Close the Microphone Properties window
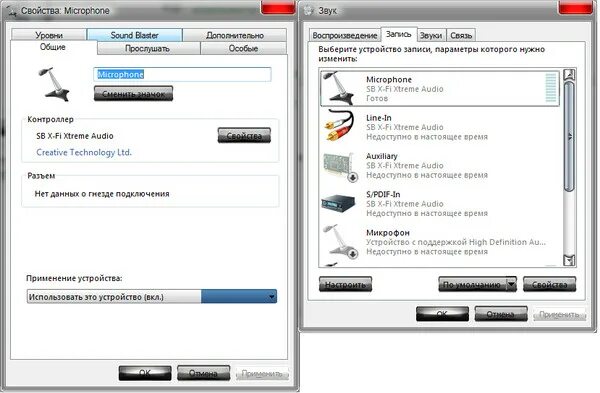 click(278, 7)
